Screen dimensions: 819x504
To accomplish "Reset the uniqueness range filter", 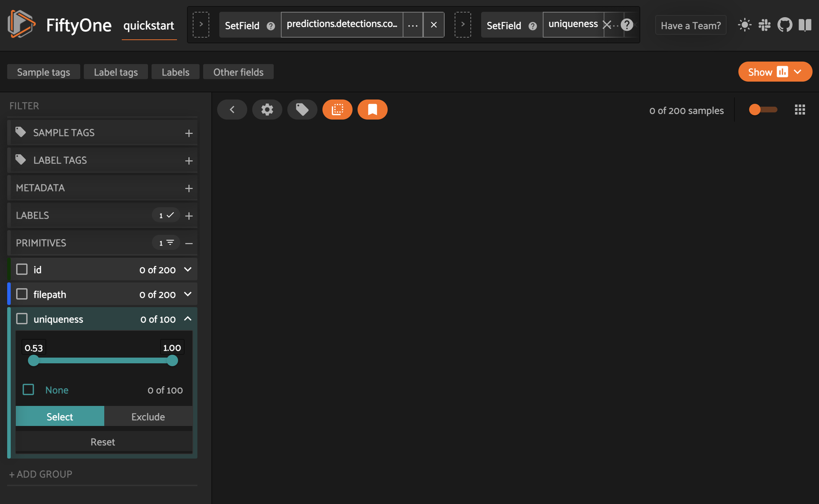I will (x=103, y=441).
